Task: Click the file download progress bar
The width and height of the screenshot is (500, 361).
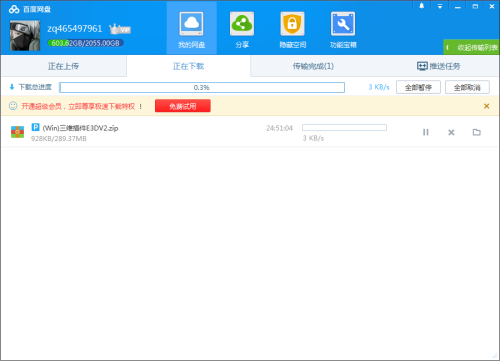Action: click(344, 128)
